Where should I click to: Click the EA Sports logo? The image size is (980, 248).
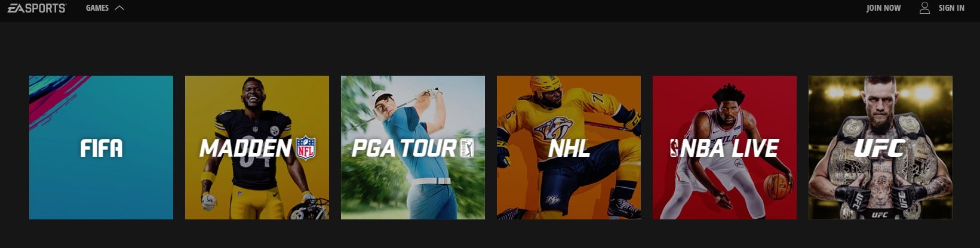coord(37,8)
